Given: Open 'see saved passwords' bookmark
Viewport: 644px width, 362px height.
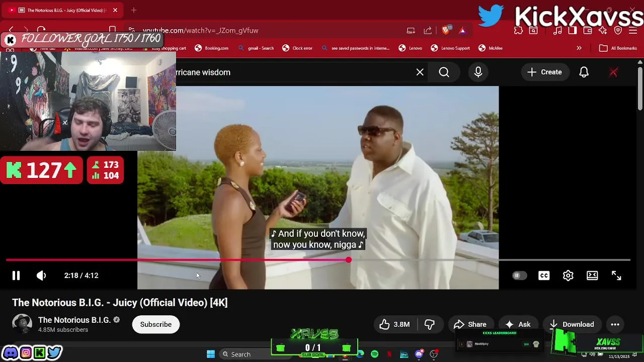Looking at the screenshot, I should pos(356,48).
